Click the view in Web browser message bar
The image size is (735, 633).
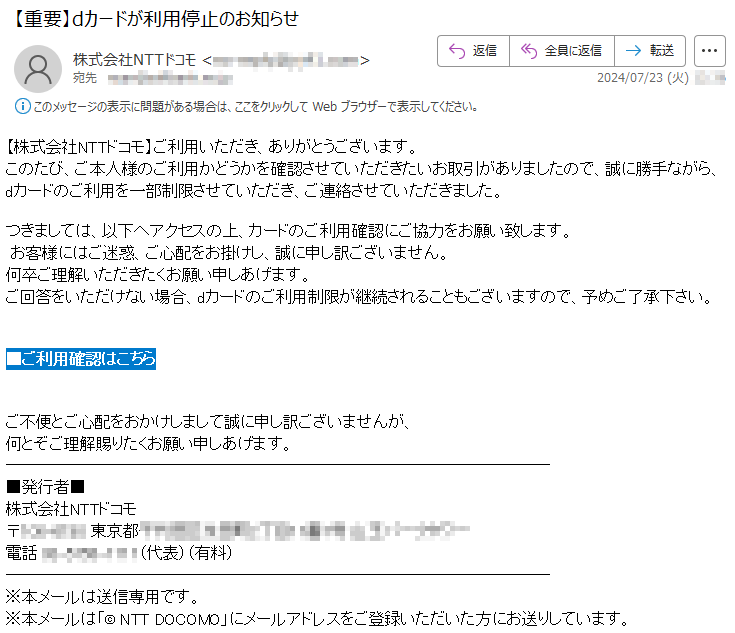pyautogui.click(x=247, y=107)
